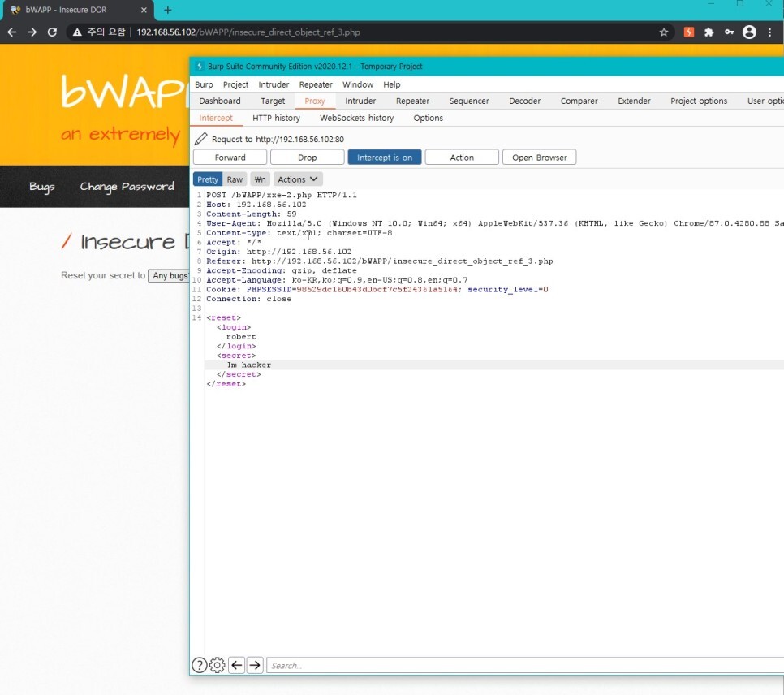Expand the Actions dropdown
This screenshot has width=784, height=695.
tap(298, 179)
